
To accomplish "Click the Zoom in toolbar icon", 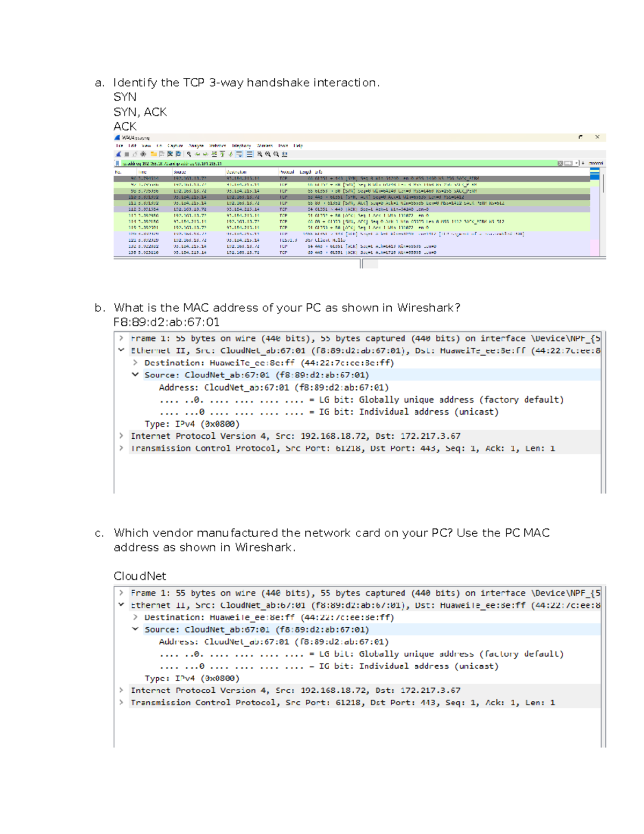I will coord(259,154).
